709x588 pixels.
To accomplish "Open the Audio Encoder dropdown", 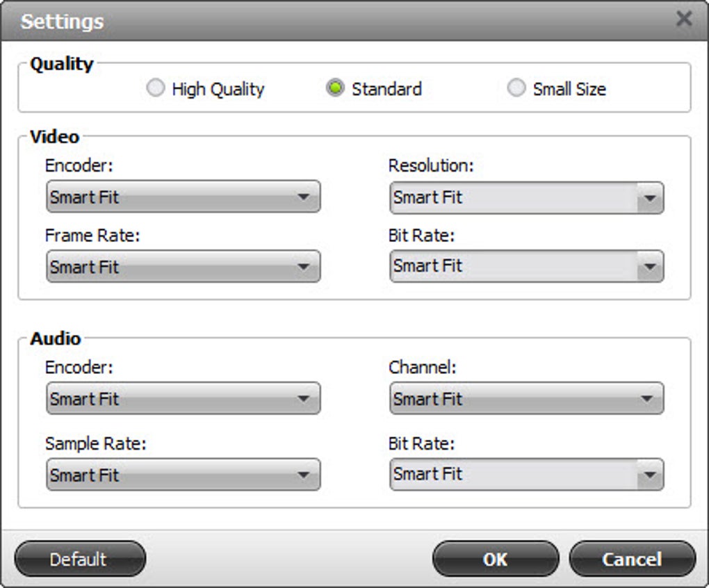I will (x=183, y=399).
